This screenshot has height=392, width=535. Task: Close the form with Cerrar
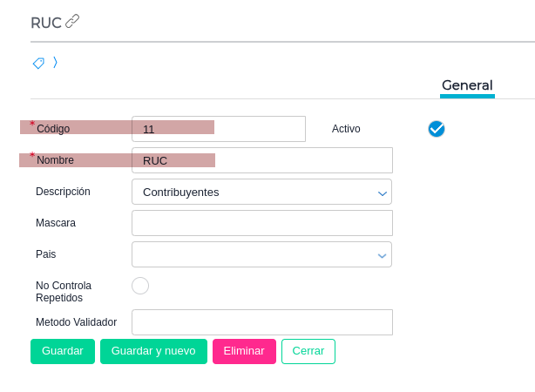(x=308, y=351)
